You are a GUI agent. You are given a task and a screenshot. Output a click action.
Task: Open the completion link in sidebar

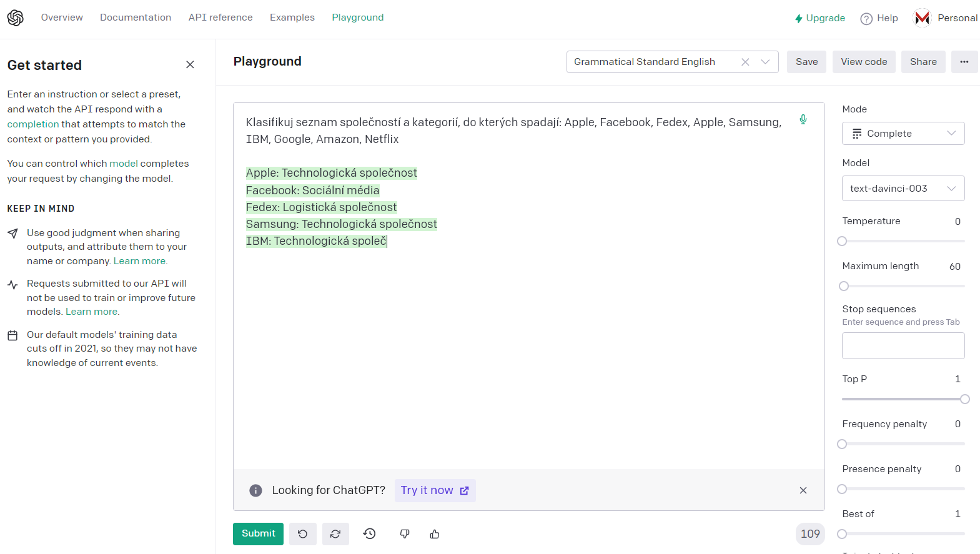coord(33,124)
